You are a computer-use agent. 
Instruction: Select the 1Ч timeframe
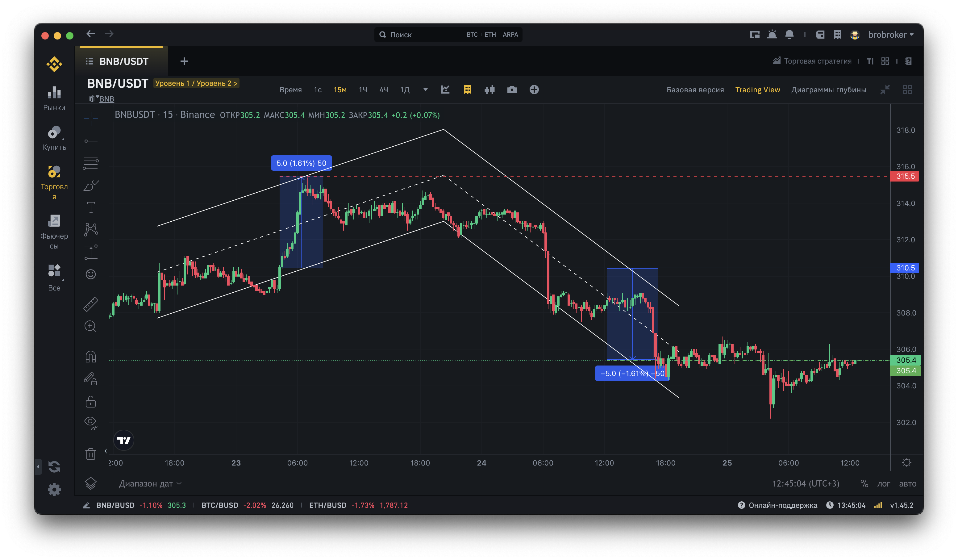tap(363, 90)
